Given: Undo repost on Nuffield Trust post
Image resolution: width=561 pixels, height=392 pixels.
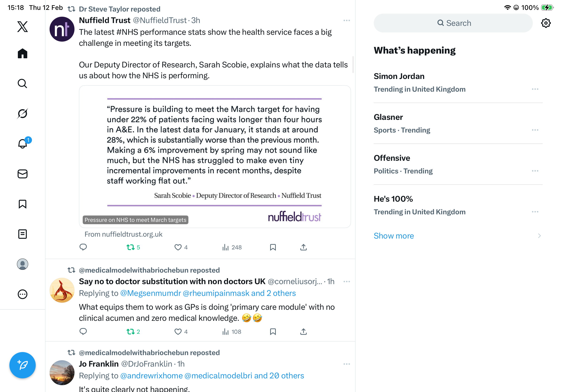Looking at the screenshot, I should (x=131, y=247).
